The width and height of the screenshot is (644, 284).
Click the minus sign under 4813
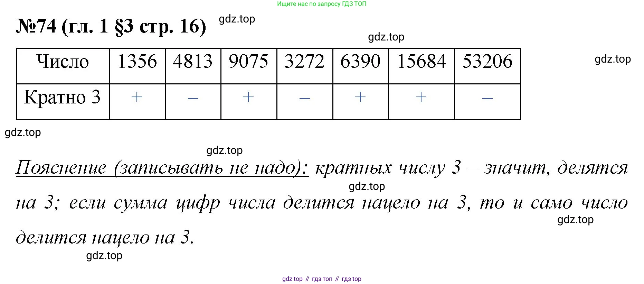[x=193, y=99]
